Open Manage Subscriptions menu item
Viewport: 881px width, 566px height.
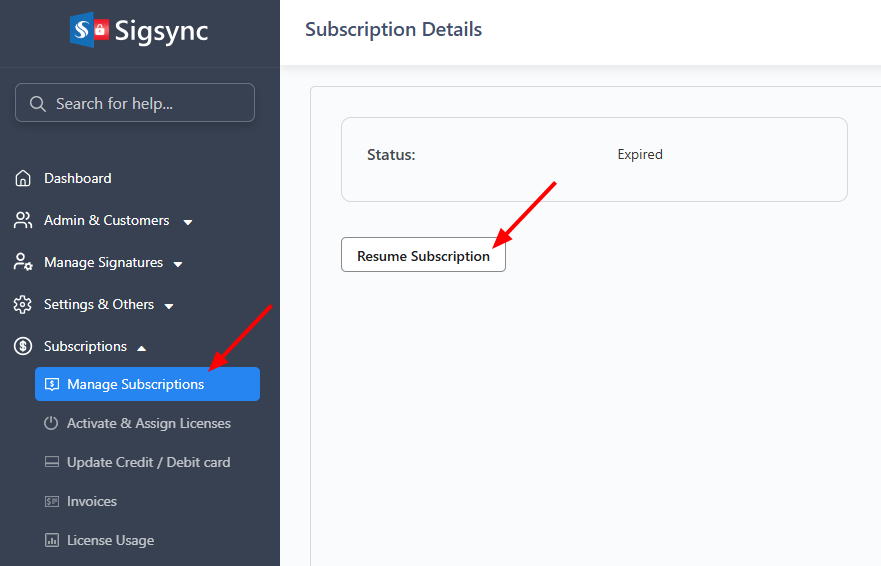click(x=135, y=384)
